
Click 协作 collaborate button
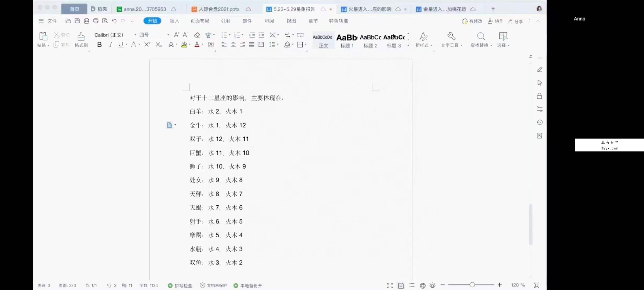click(x=496, y=21)
